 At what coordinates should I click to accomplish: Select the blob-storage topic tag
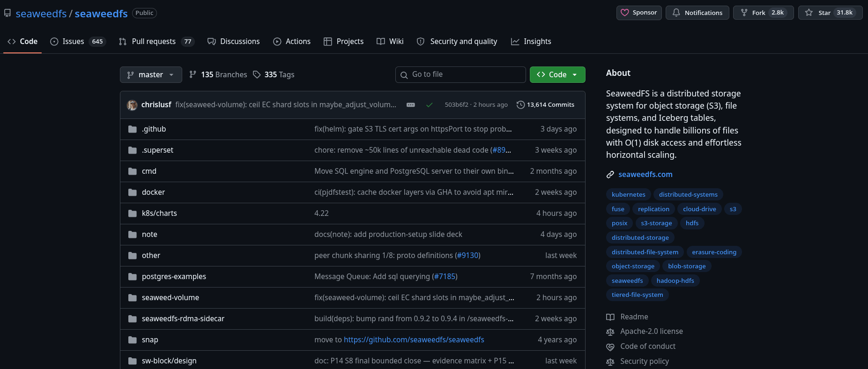[x=687, y=266]
